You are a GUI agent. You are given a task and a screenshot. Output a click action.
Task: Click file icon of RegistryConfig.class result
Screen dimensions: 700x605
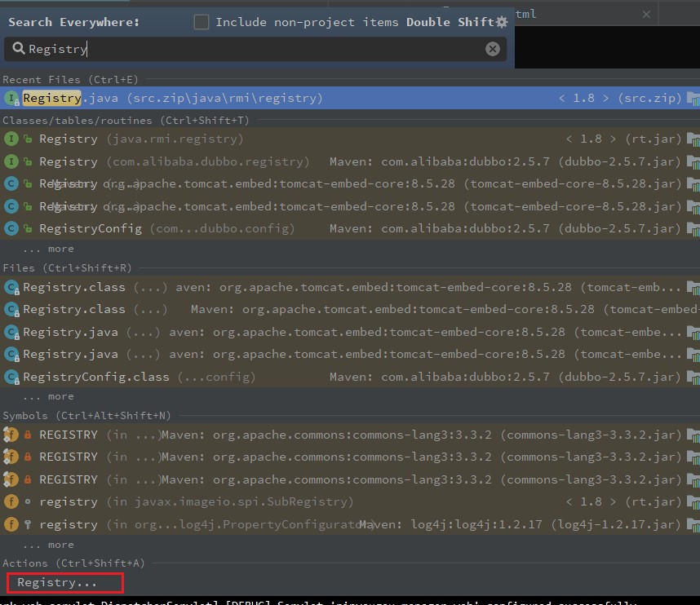(x=11, y=377)
